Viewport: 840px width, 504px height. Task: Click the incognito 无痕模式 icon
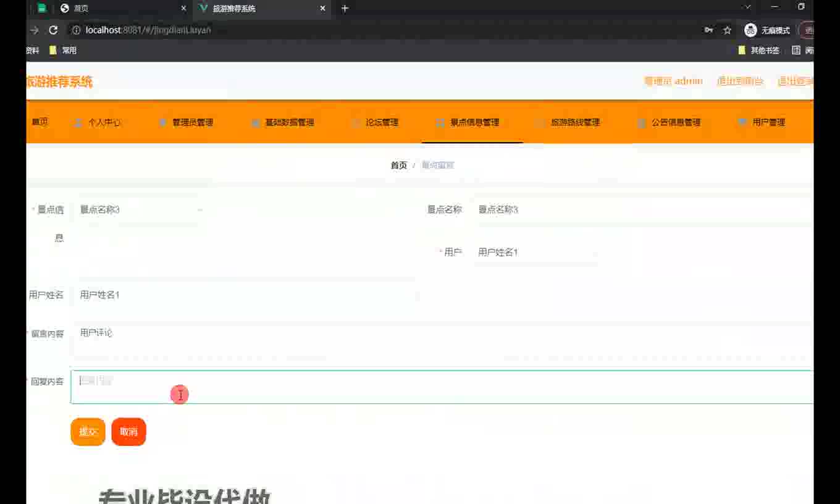pos(750,30)
